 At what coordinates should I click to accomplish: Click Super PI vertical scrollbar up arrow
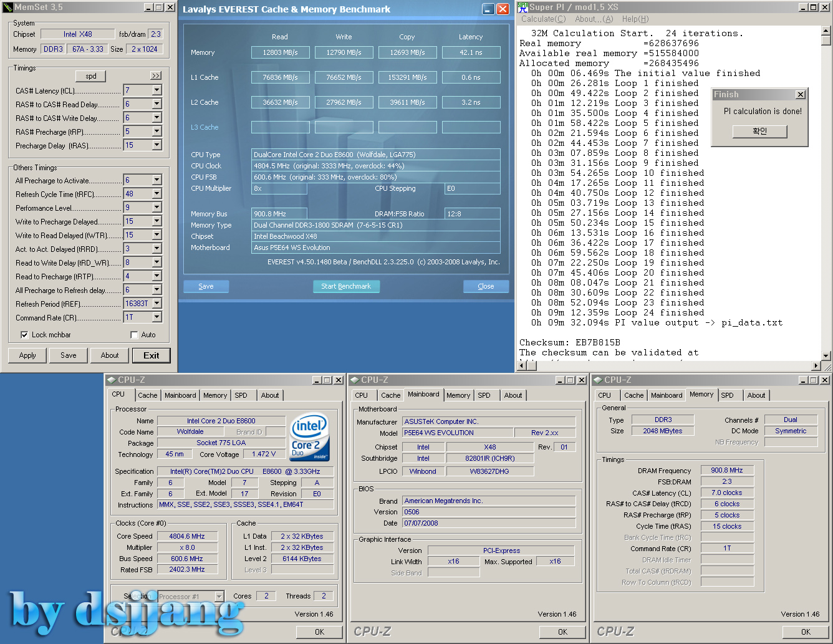tap(826, 31)
